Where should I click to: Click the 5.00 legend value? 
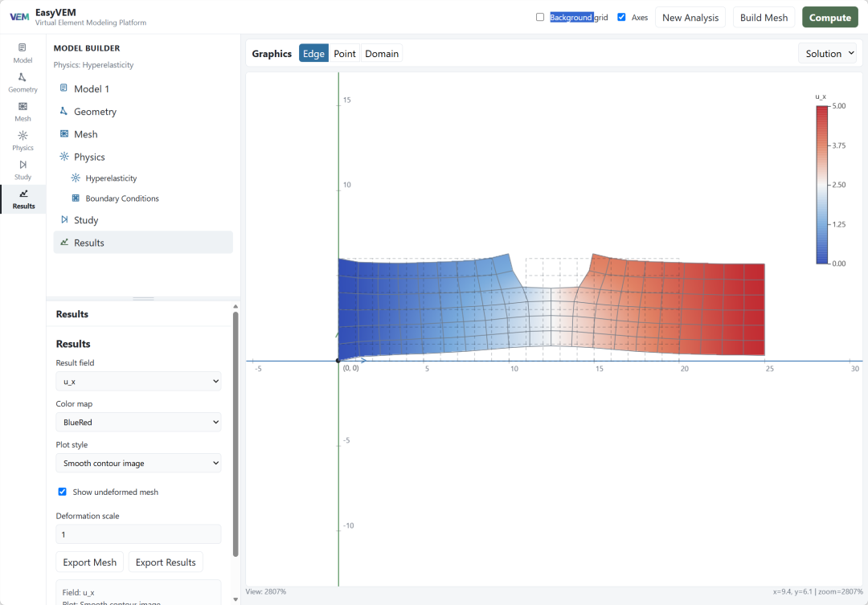(x=838, y=106)
